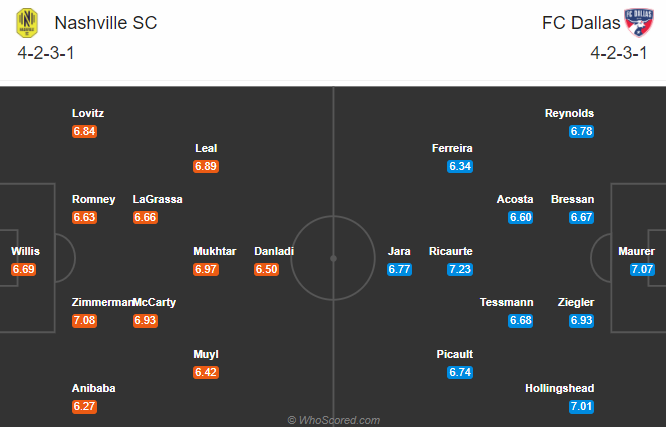Select Lovitz's 6.84 rating badge
The width and height of the screenshot is (666, 427).
(x=84, y=131)
